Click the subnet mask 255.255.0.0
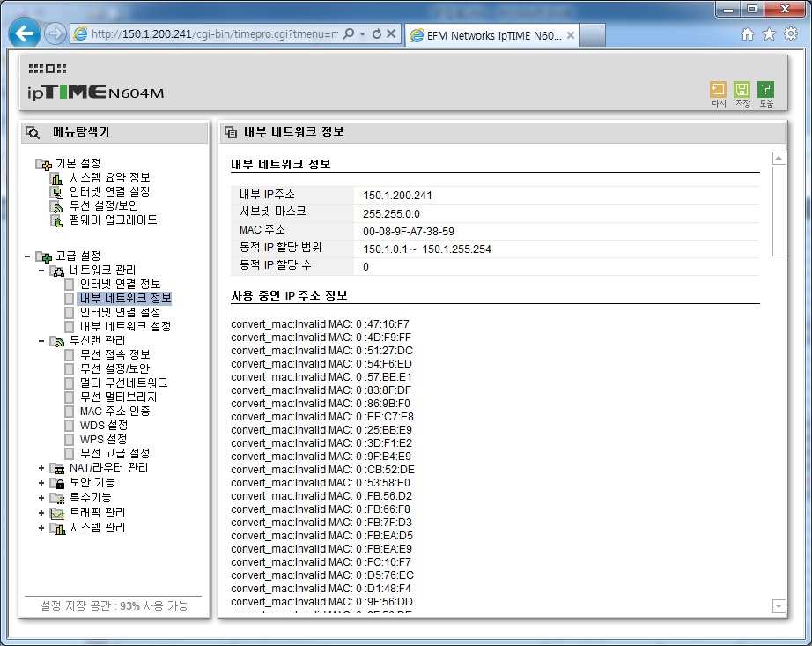Screen dimensions: 812x646 pos(391,213)
